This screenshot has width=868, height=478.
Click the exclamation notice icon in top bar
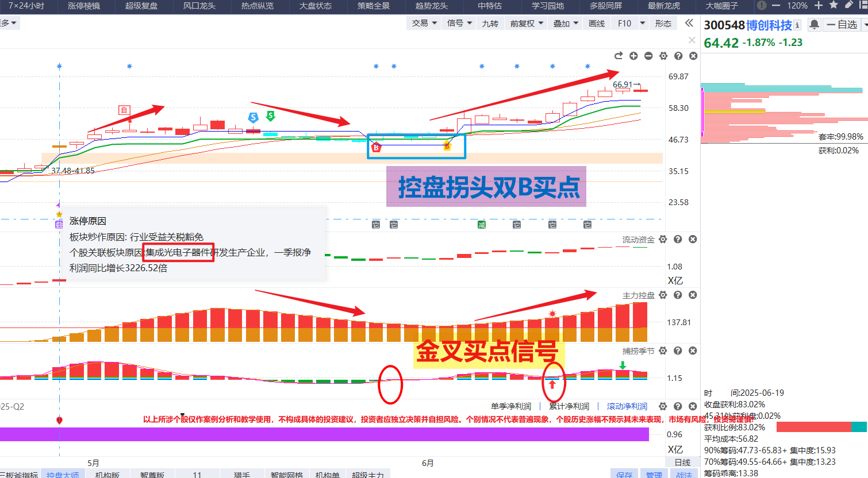pyautogui.click(x=762, y=5)
